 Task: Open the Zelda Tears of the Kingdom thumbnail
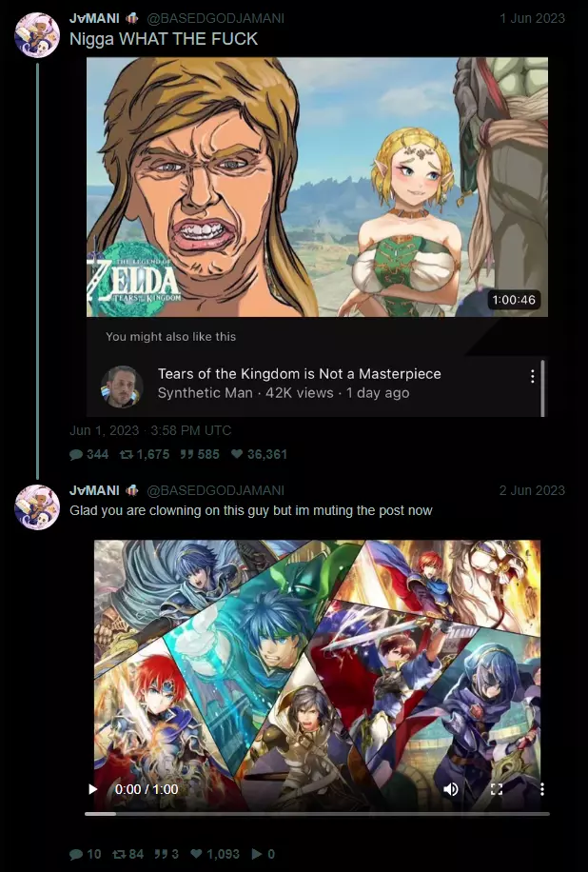click(x=317, y=187)
